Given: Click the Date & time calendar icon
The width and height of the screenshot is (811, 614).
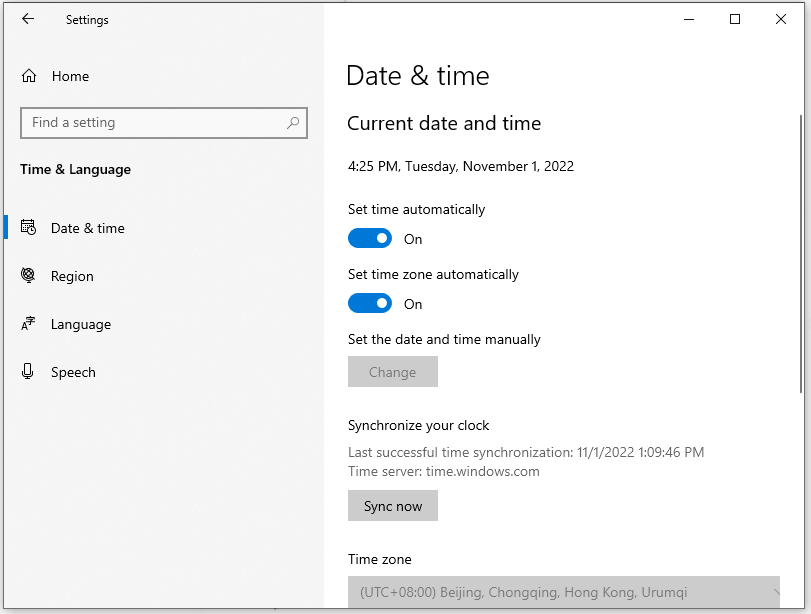Looking at the screenshot, I should (29, 228).
